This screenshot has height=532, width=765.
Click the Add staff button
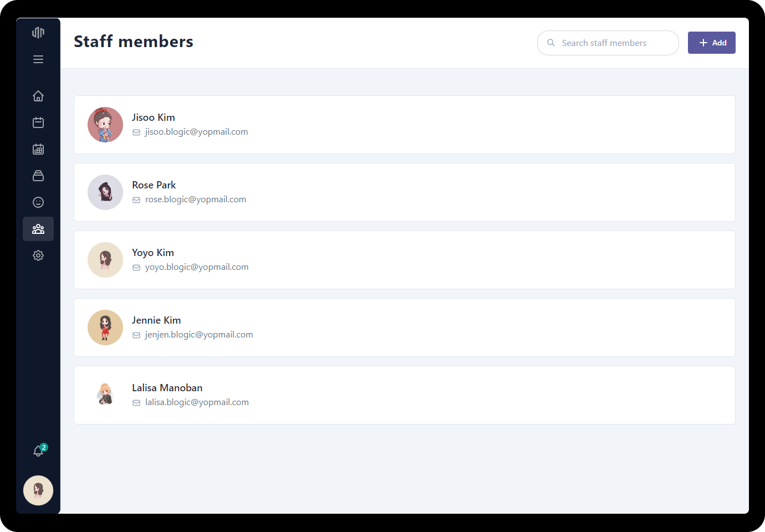pos(711,43)
